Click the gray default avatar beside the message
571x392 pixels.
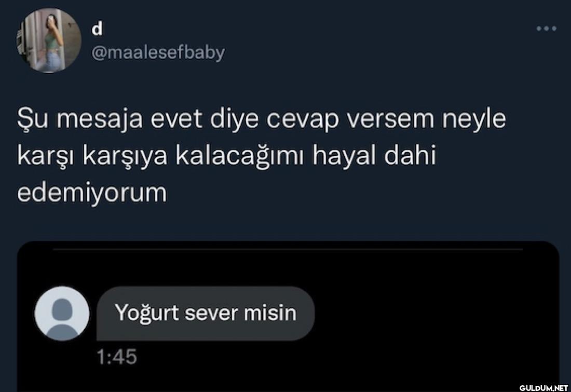pyautogui.click(x=62, y=313)
